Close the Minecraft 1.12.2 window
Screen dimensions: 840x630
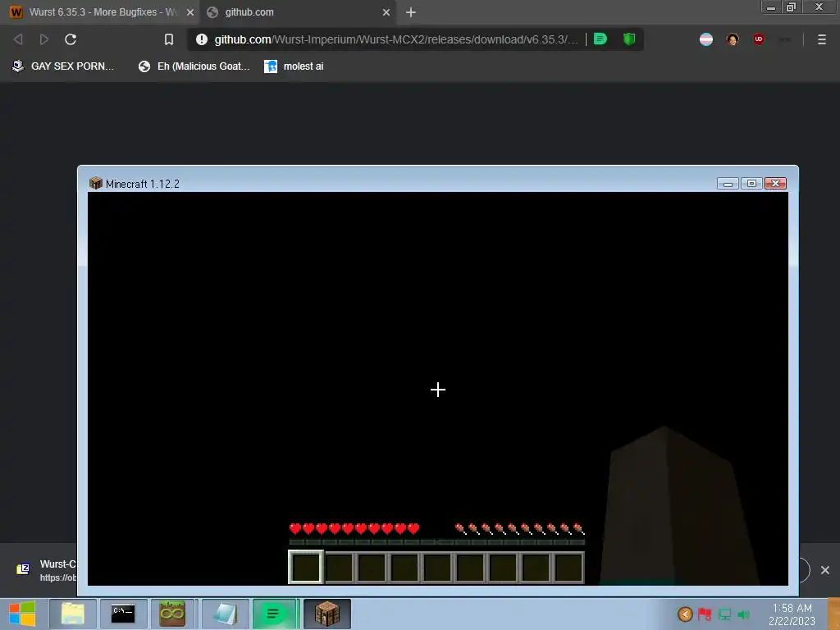point(775,183)
